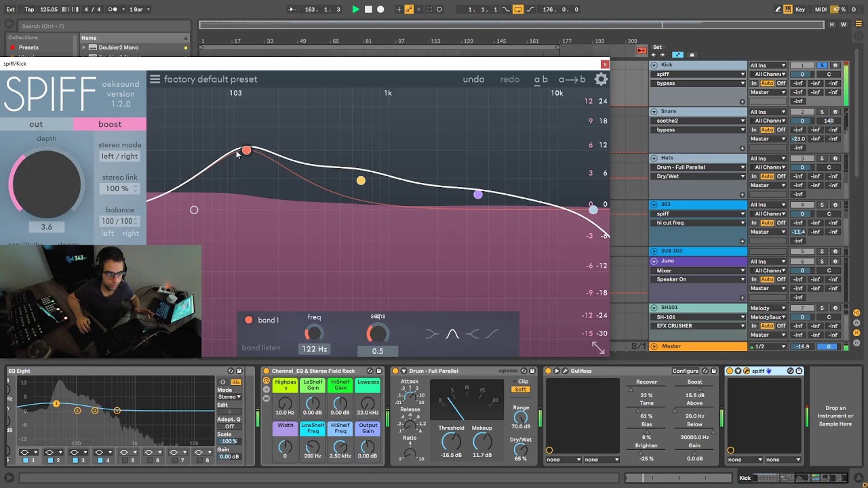Toggle band 1 enable dot
868x488 pixels.
(249, 320)
